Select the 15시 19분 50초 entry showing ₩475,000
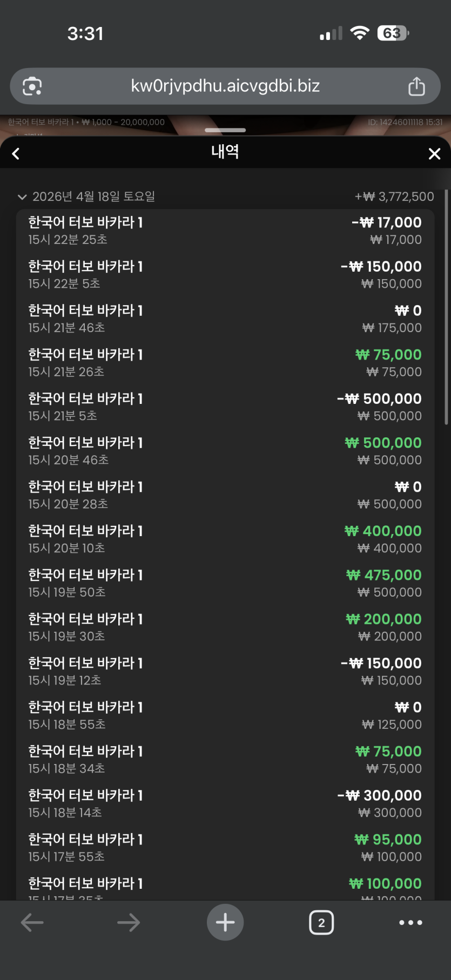 click(225, 583)
